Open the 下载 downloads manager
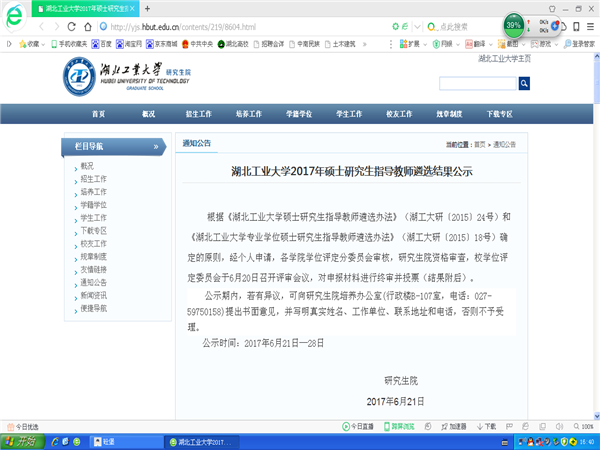The image size is (600, 450). [486, 426]
